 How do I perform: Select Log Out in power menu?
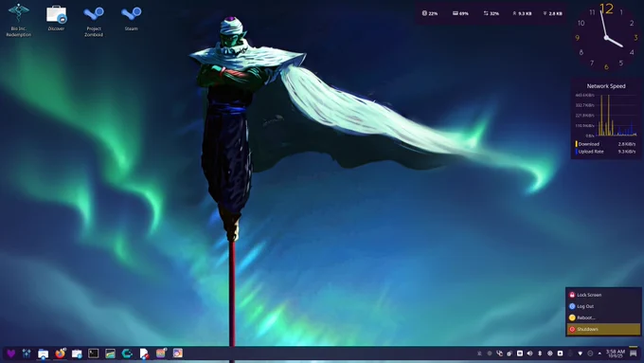pos(603,306)
